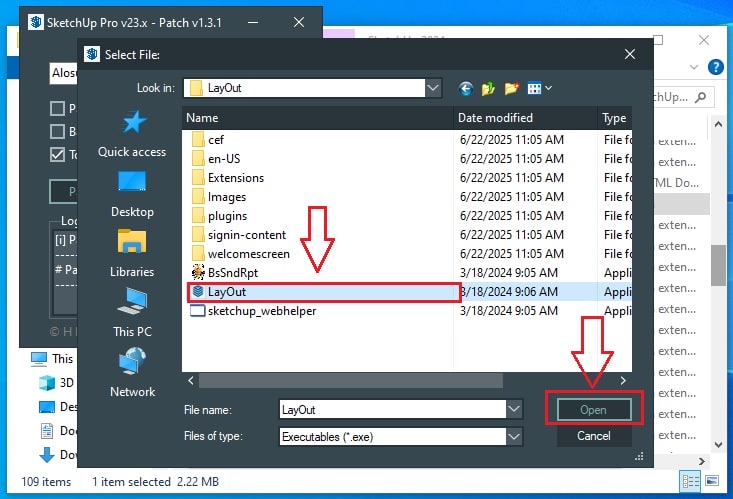The width and height of the screenshot is (733, 499).
Task: Open the View menu icon
Action: [534, 88]
